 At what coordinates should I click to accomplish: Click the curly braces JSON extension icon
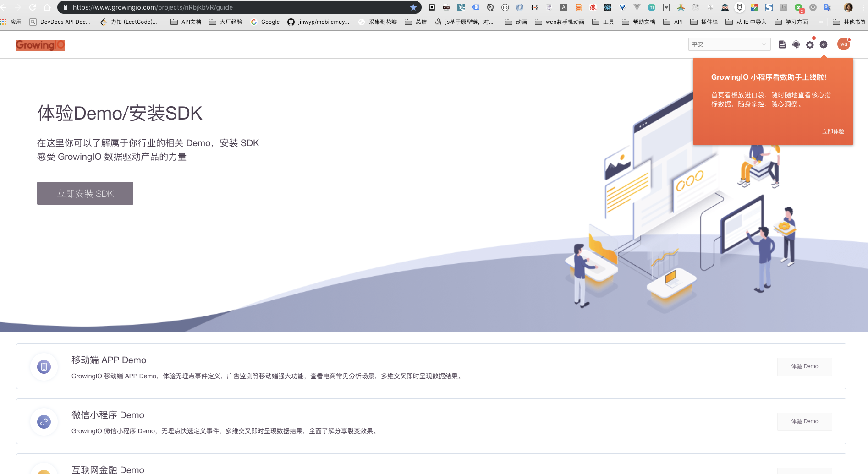click(x=534, y=7)
